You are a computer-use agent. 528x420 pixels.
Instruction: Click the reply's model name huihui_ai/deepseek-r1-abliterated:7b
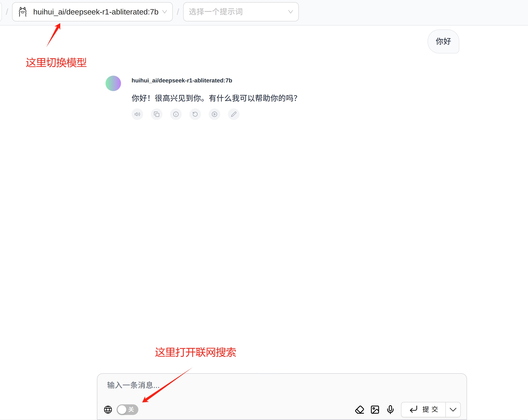tap(182, 80)
